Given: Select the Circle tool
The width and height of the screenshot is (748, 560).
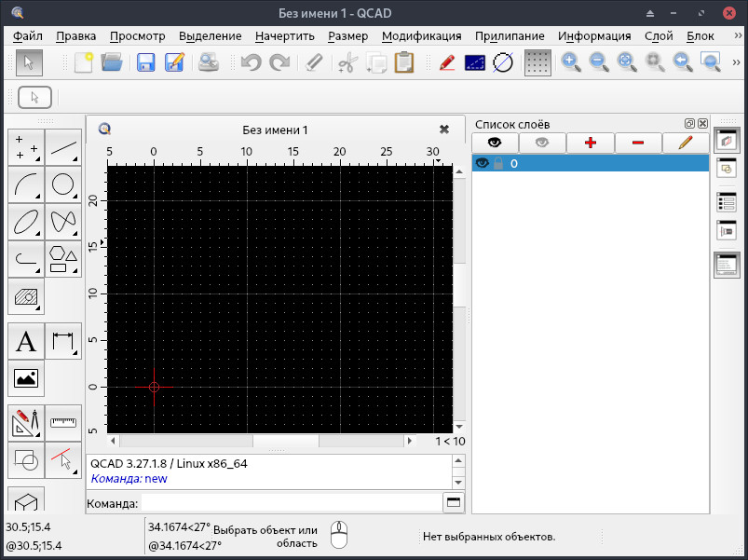Looking at the screenshot, I should 63,184.
